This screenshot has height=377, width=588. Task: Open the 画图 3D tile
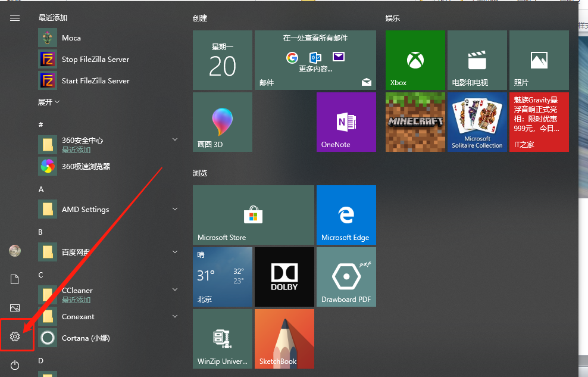click(x=223, y=122)
